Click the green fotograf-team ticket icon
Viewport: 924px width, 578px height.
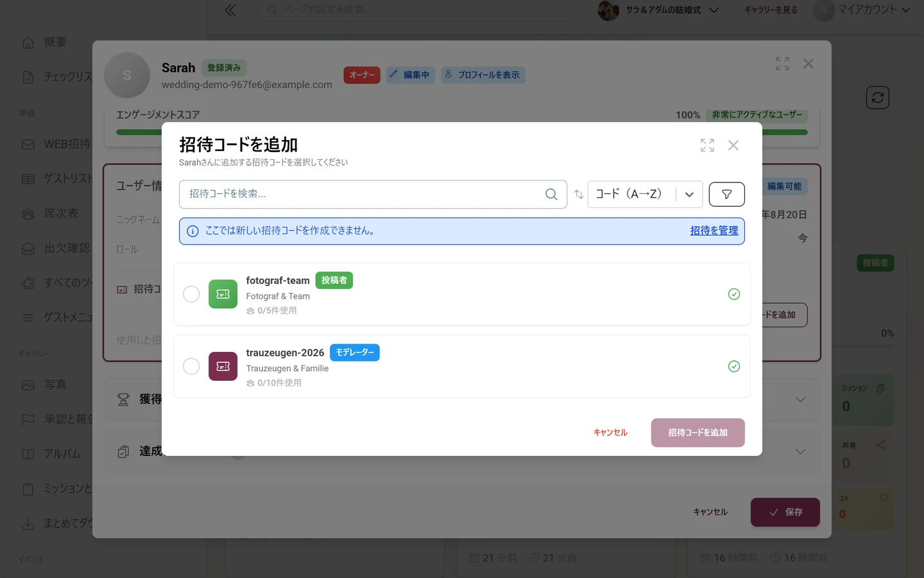tap(223, 294)
